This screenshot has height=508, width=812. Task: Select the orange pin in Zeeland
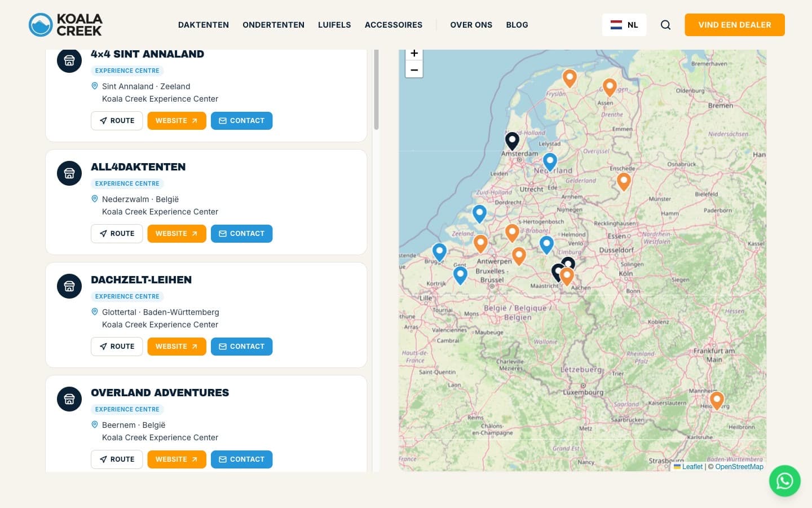click(480, 244)
